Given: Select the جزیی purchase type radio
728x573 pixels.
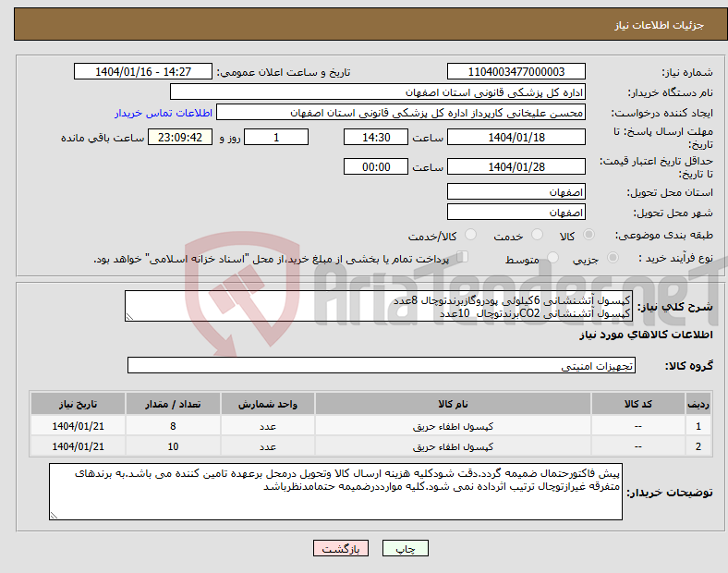Looking at the screenshot, I should 613,258.
